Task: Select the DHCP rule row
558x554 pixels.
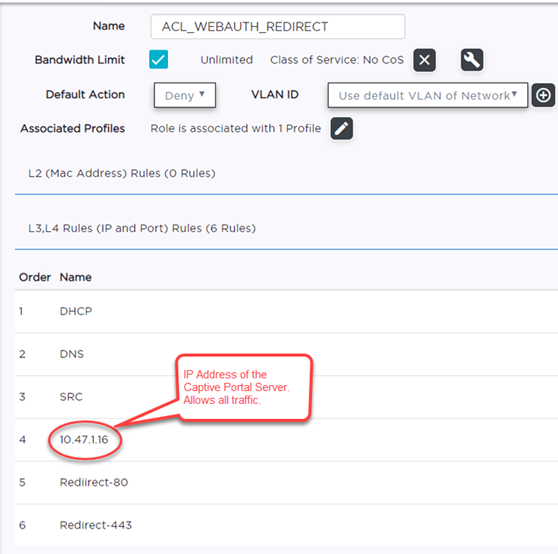Action: 286,311
